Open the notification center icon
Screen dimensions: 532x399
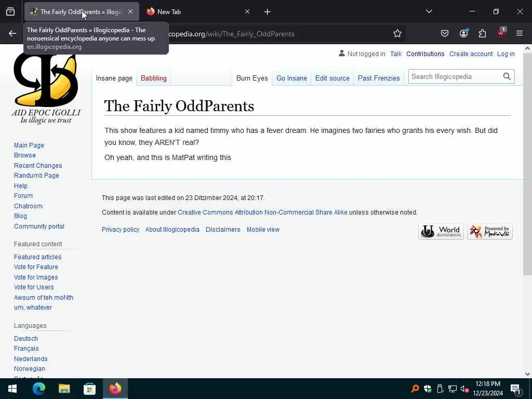[x=515, y=389]
